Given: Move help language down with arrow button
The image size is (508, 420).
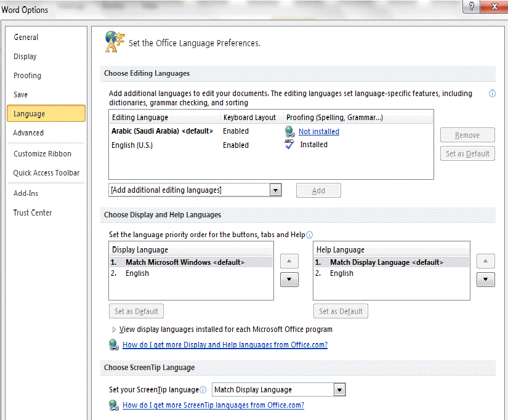Looking at the screenshot, I should tap(485, 280).
